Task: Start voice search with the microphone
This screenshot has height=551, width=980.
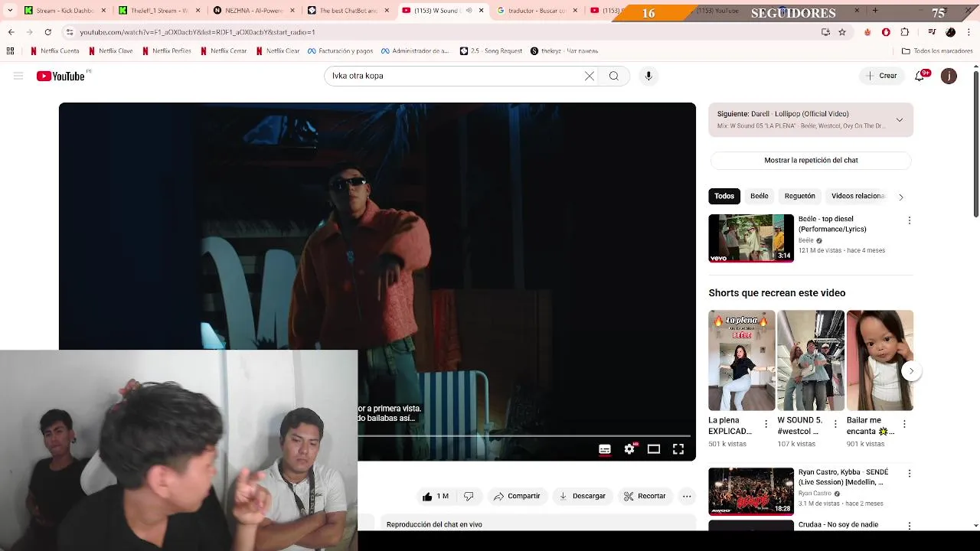Action: click(648, 76)
